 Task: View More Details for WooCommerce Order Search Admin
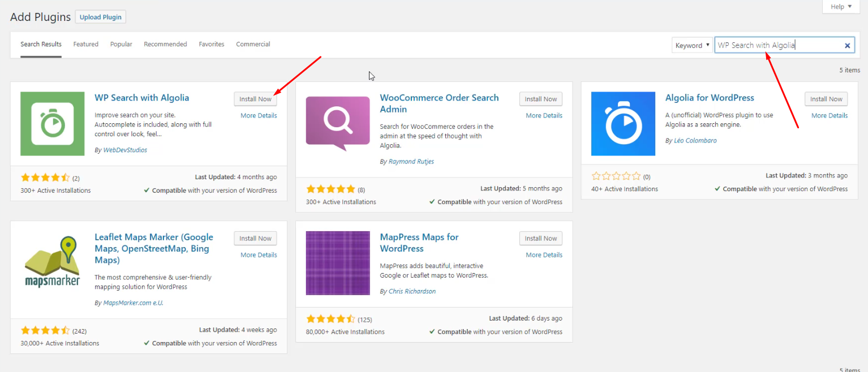pos(544,115)
